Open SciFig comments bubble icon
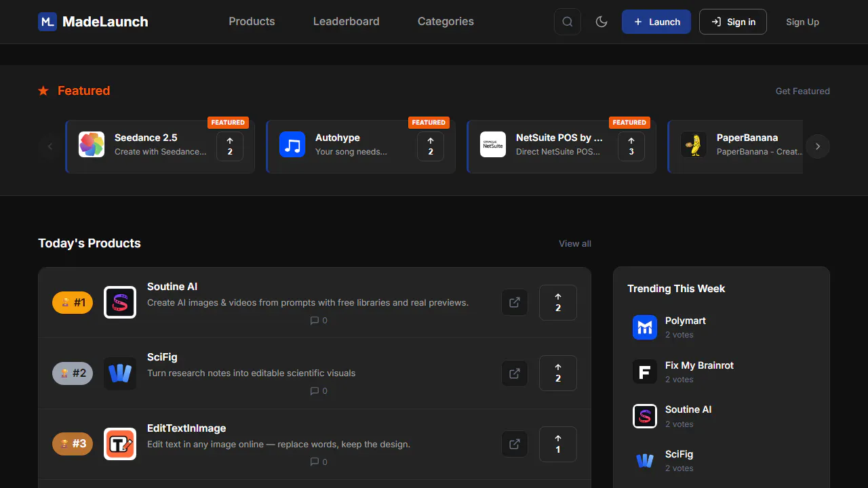 pos(315,391)
